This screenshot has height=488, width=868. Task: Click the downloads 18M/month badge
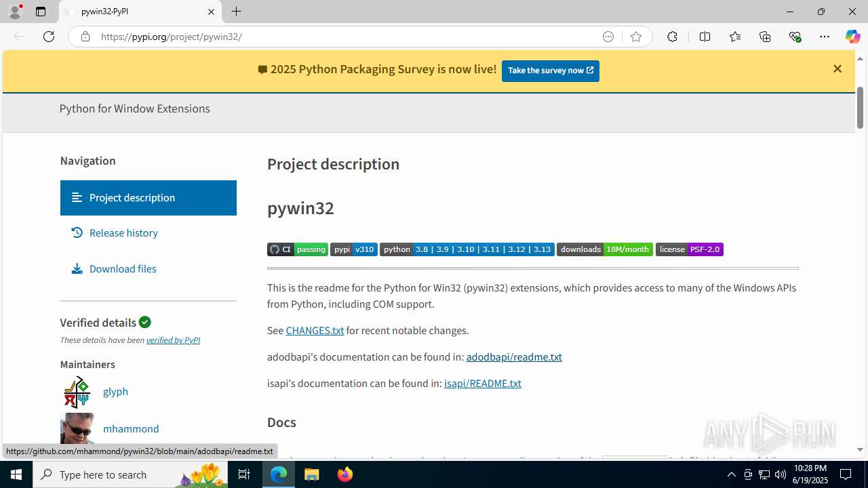coord(605,249)
